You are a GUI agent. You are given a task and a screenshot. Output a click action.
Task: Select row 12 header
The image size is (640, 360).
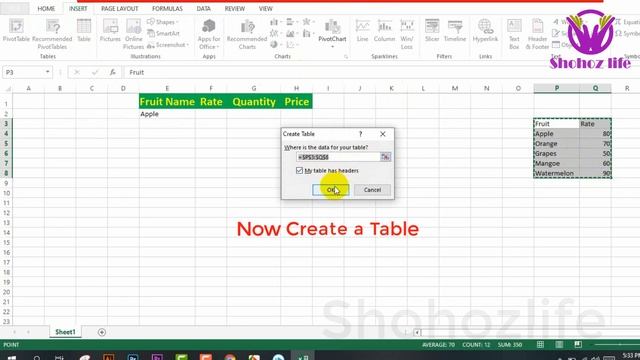tap(6, 213)
